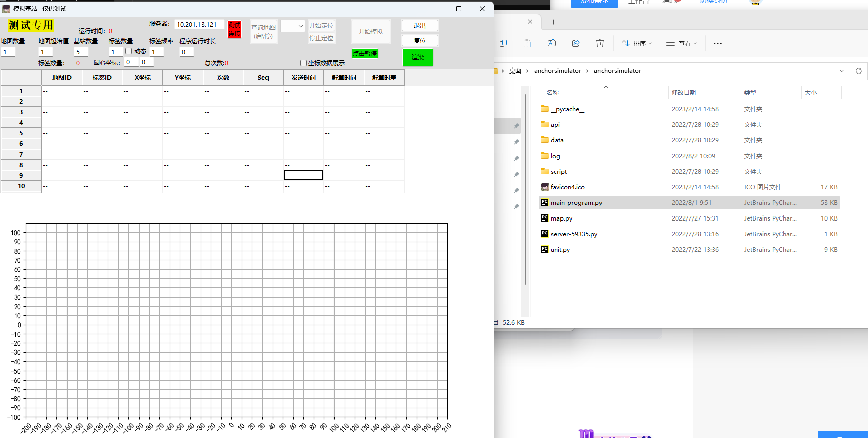Sort files by 名称 column header
The image size is (868, 438).
[553, 93]
